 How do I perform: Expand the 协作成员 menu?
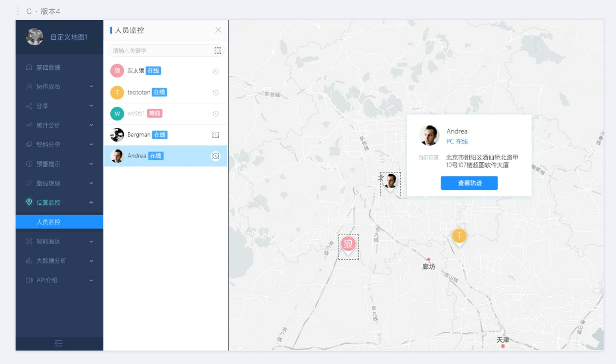(59, 87)
